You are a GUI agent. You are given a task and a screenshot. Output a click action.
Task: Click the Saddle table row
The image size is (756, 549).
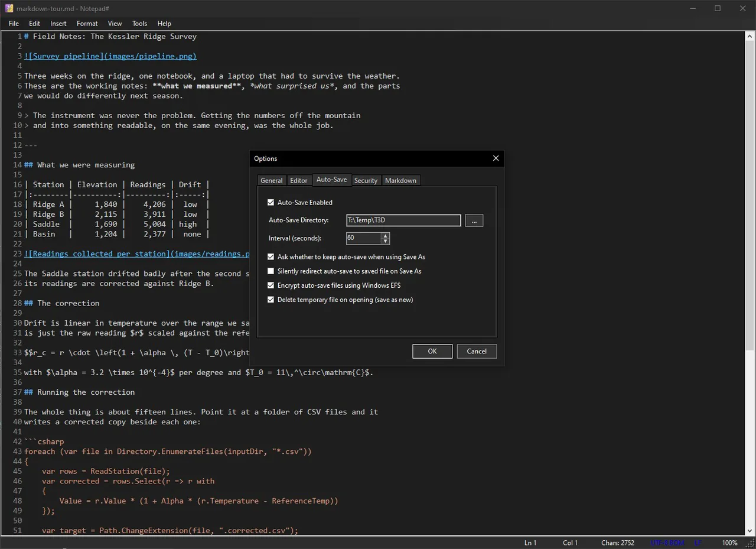pos(117,224)
